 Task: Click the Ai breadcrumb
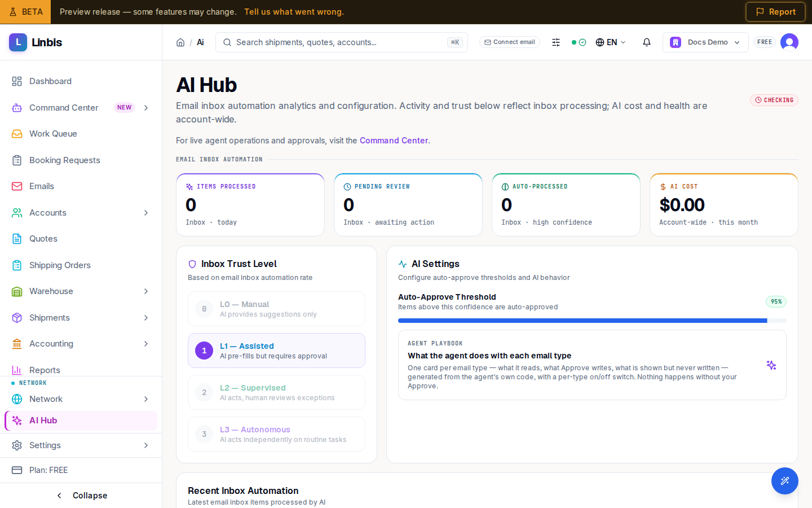click(200, 42)
